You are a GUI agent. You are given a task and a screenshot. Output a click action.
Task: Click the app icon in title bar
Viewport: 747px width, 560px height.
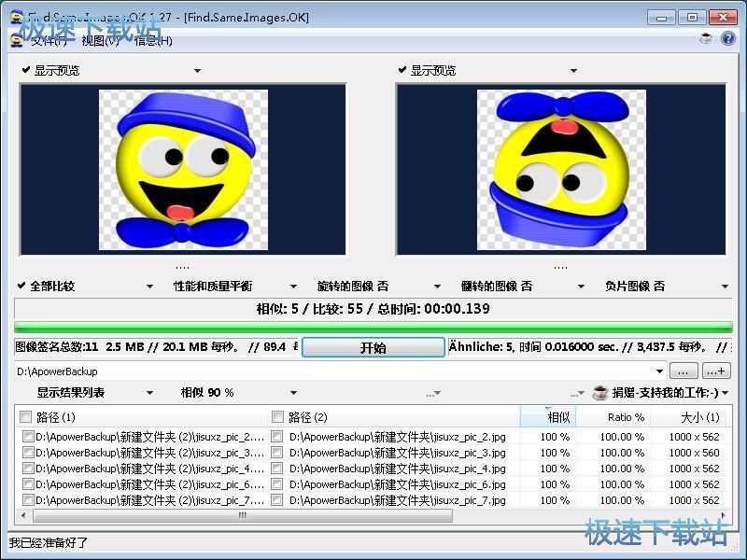16,17
